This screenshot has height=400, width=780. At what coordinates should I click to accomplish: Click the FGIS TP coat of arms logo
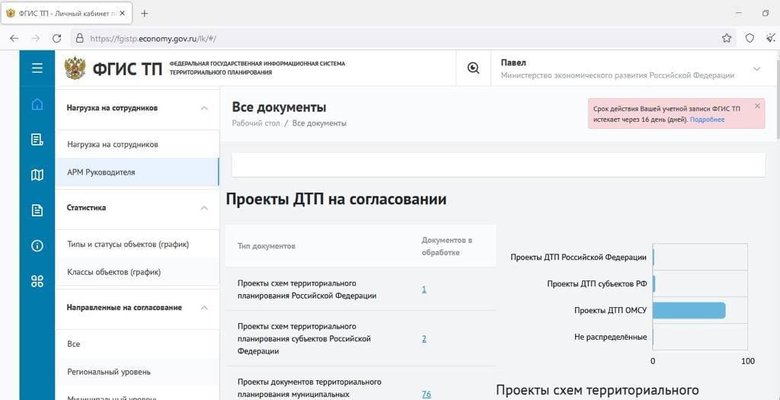[x=75, y=68]
